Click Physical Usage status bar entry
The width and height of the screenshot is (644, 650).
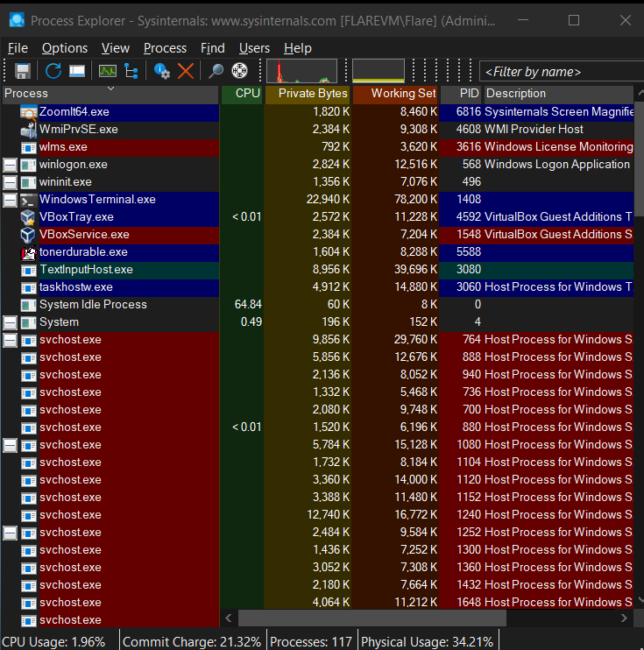tap(427, 642)
